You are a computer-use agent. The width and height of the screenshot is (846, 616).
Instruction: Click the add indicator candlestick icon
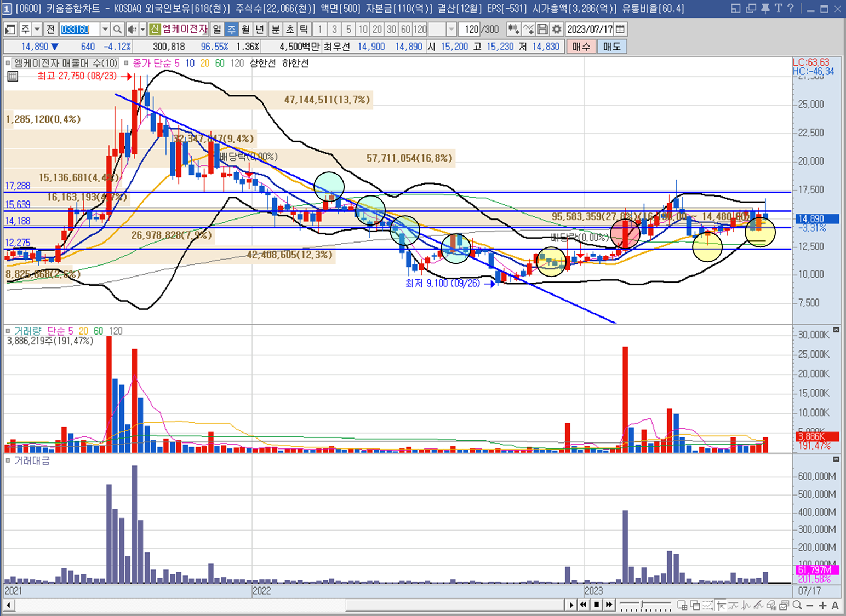[x=513, y=29]
